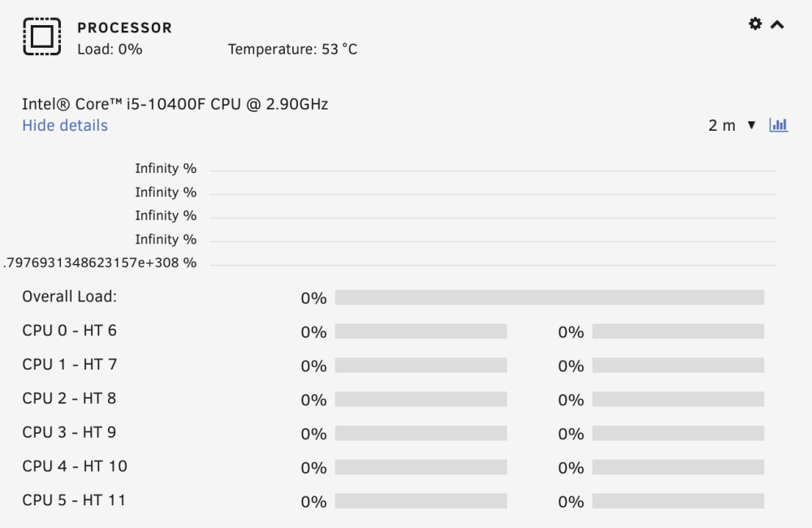Click the Temperature: 53 °C readout
Image resolution: width=812 pixels, height=528 pixels.
[x=292, y=50]
